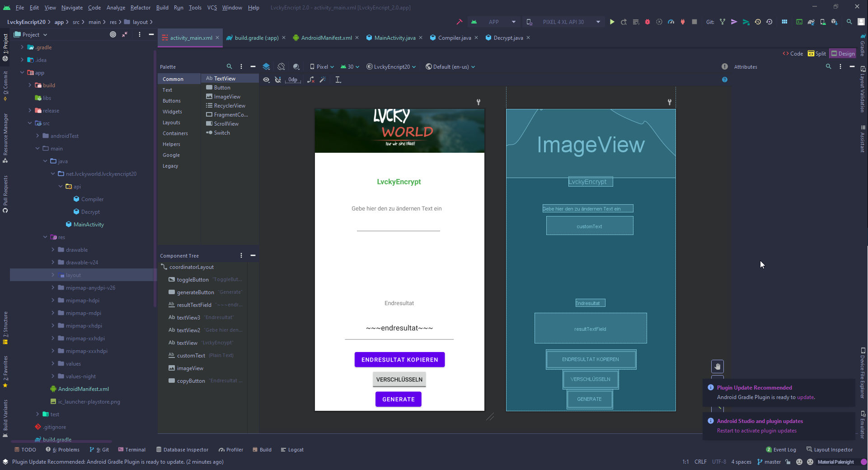Select the pan hand tool on canvas
Image resolution: width=868 pixels, height=470 pixels.
point(717,367)
